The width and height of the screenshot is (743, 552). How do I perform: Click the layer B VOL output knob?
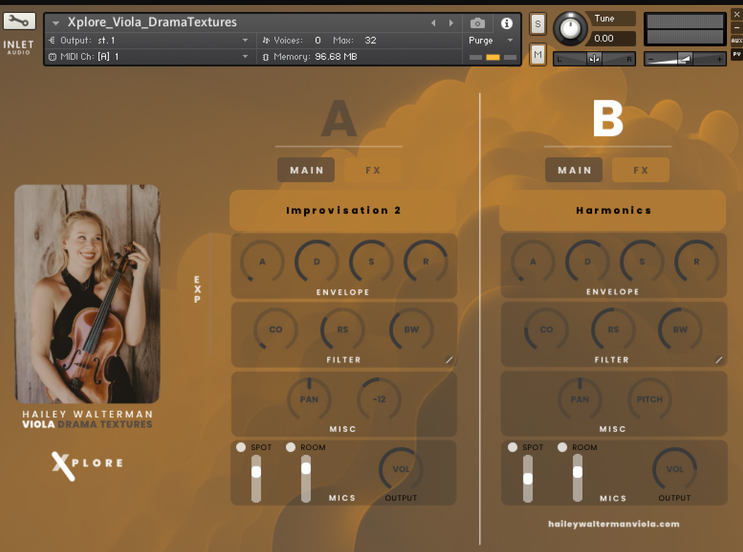click(675, 469)
